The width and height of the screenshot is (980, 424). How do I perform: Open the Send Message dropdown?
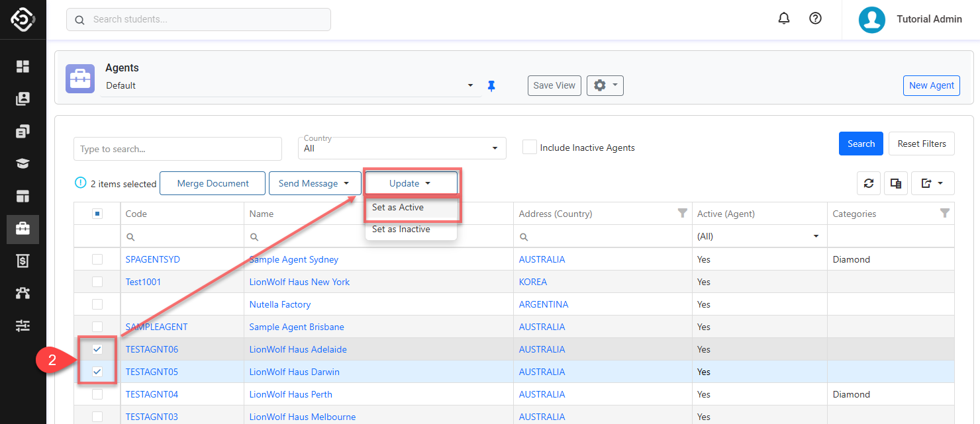point(315,183)
